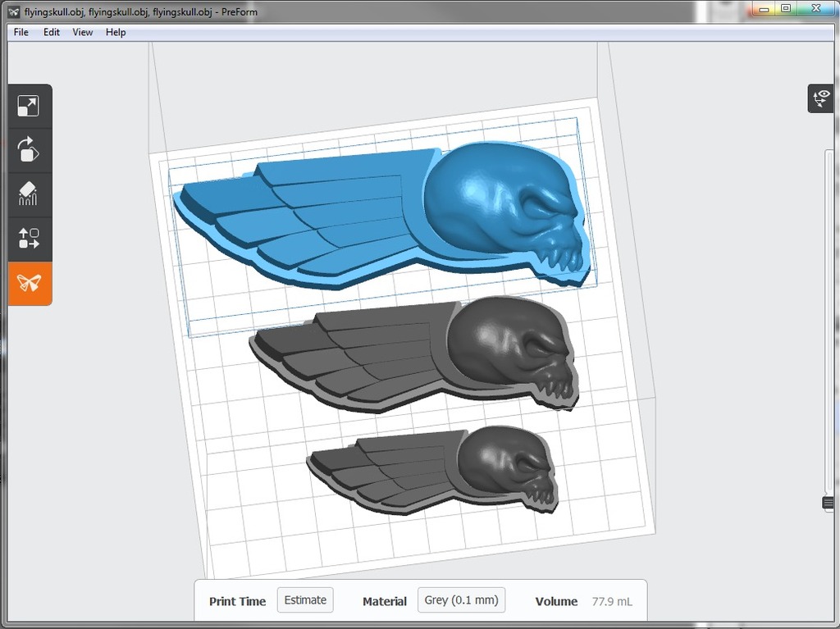Open the Orientation rotate tool
840x629 pixels.
click(29, 150)
